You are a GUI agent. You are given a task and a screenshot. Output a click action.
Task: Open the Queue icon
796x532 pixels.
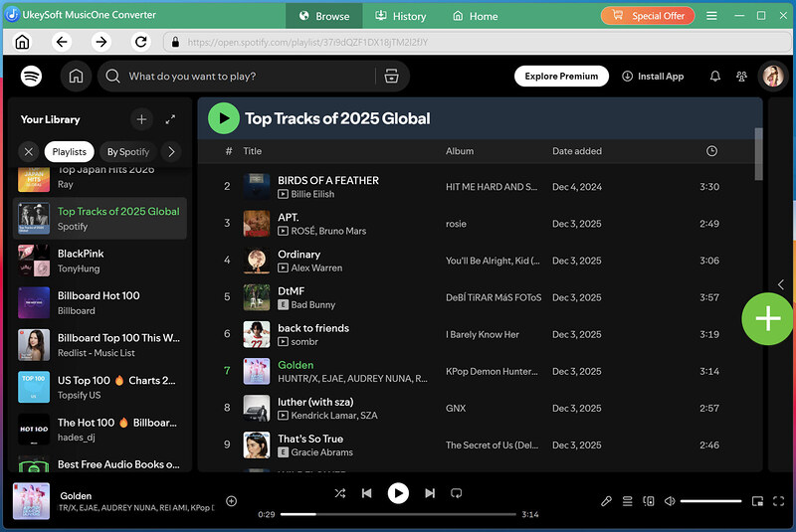click(x=628, y=501)
